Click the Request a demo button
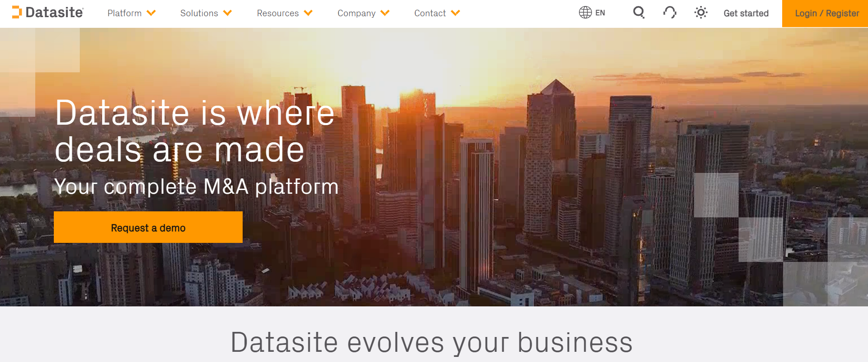 click(x=148, y=228)
